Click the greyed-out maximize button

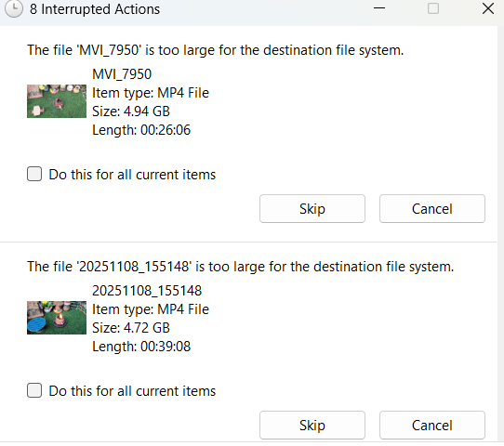pos(433,8)
